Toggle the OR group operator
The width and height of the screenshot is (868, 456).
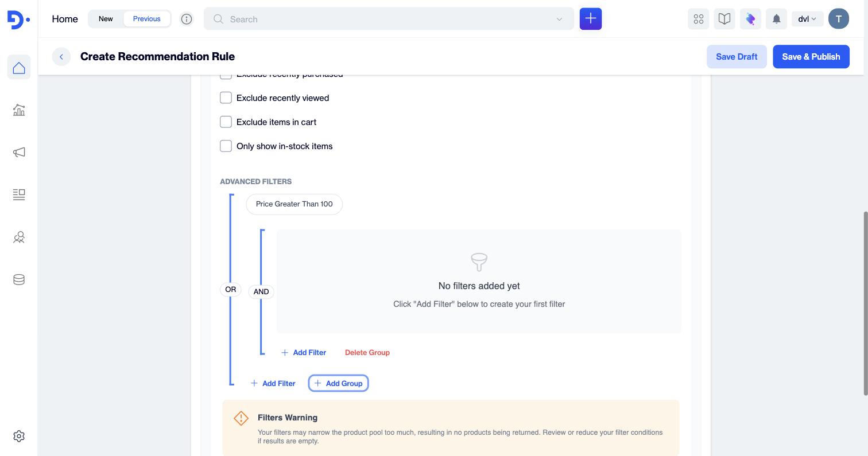[231, 290]
